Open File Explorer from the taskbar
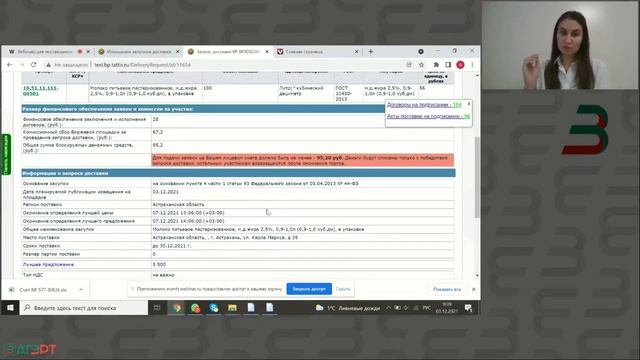This screenshot has height=360, width=640. click(232, 308)
